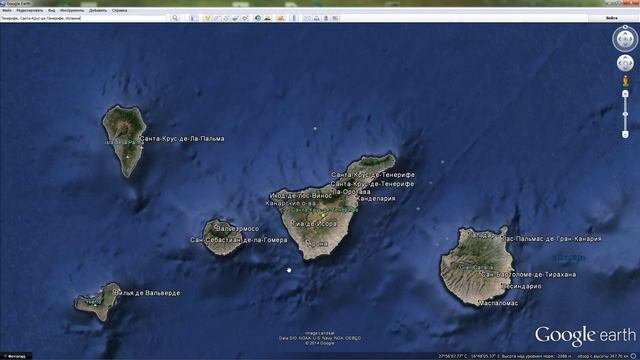This screenshot has height=360, width=640.
Task: Click the zoom slider handle
Action: 625,114
